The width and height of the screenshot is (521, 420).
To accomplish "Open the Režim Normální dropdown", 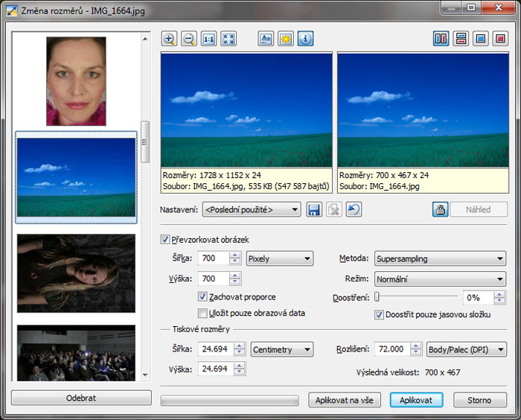I will tap(440, 280).
